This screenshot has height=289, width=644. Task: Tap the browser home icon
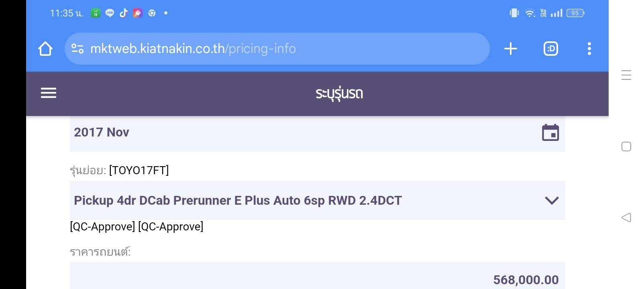pos(45,49)
